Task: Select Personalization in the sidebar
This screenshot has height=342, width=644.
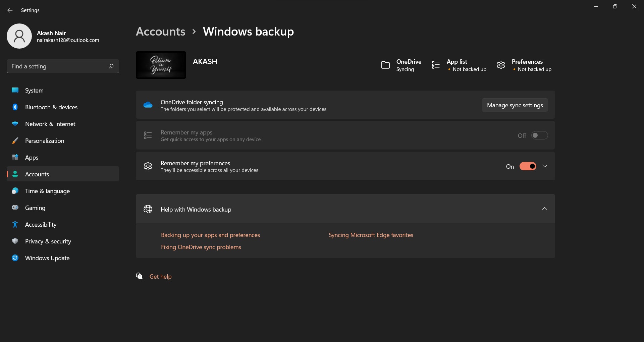Action: coord(63,140)
